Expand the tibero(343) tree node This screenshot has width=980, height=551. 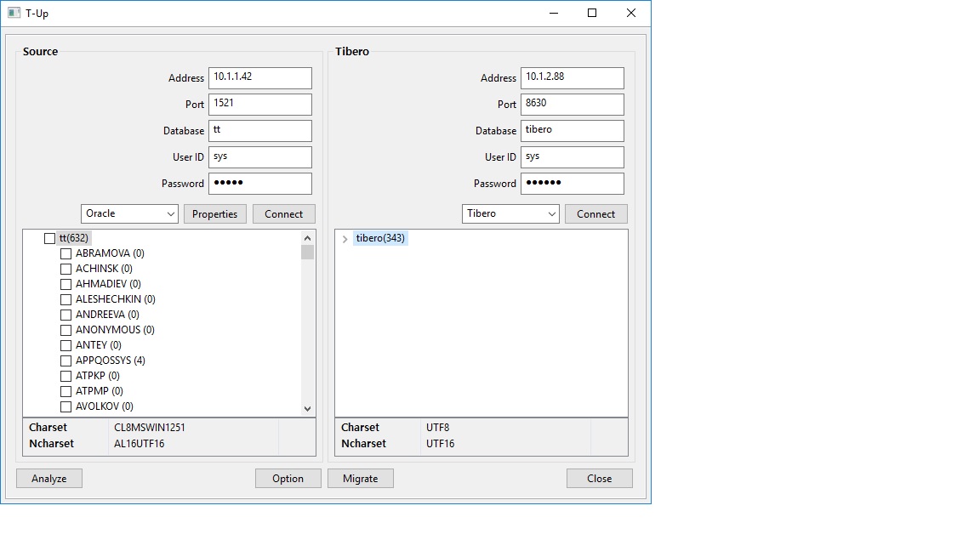coord(345,239)
